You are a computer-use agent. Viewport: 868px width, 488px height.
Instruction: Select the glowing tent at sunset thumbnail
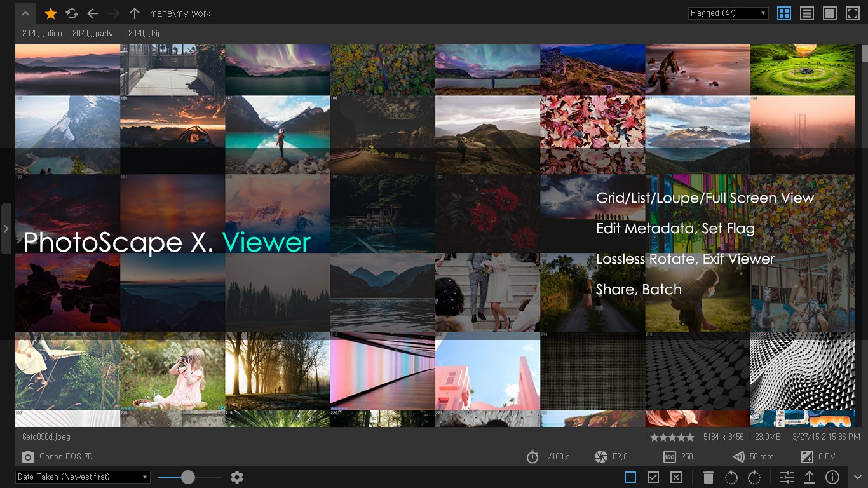coord(172,135)
